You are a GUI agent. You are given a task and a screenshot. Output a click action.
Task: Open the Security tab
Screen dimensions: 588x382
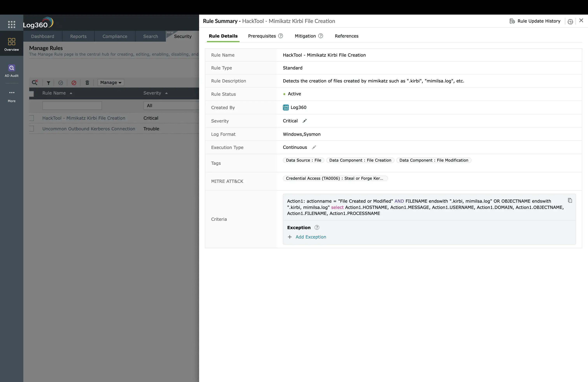pos(183,36)
